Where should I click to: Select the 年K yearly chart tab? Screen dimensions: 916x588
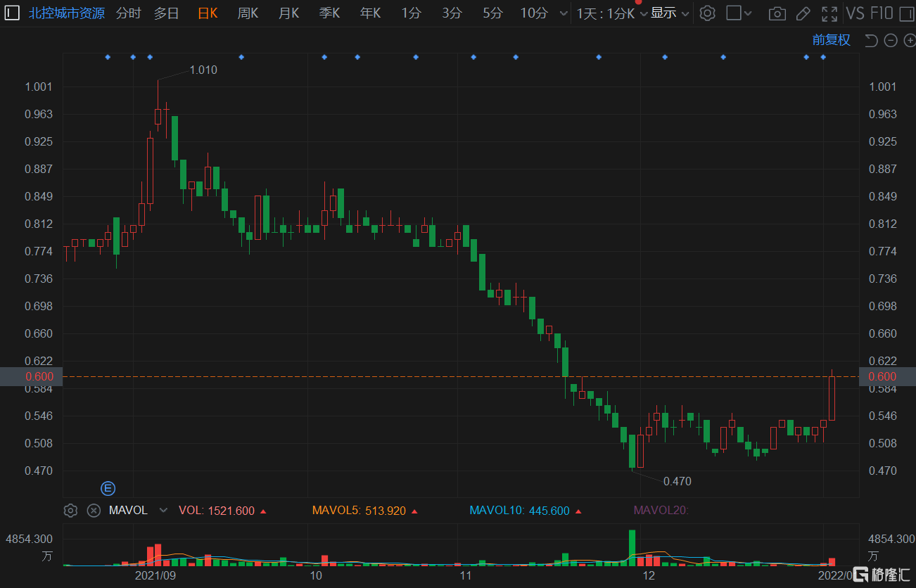click(x=370, y=13)
